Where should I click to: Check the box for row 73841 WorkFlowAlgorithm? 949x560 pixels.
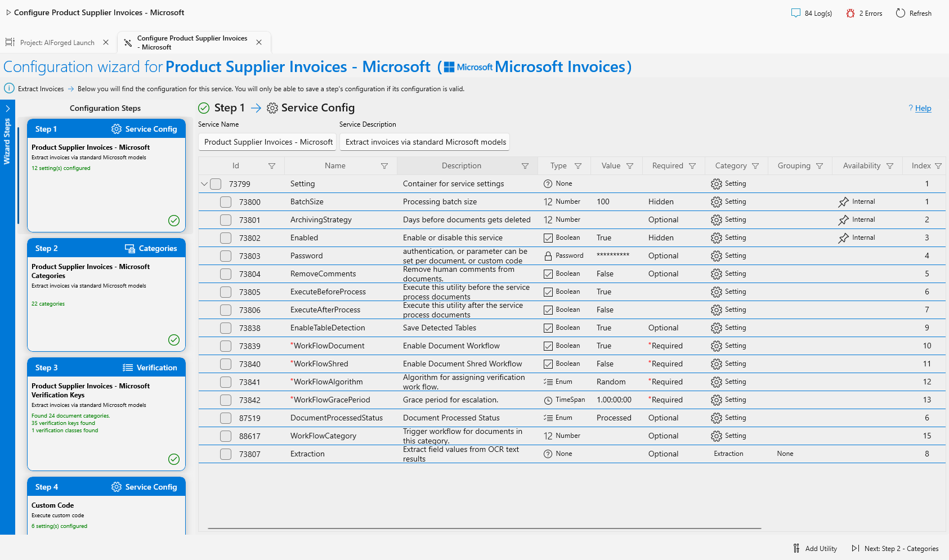[x=226, y=382]
